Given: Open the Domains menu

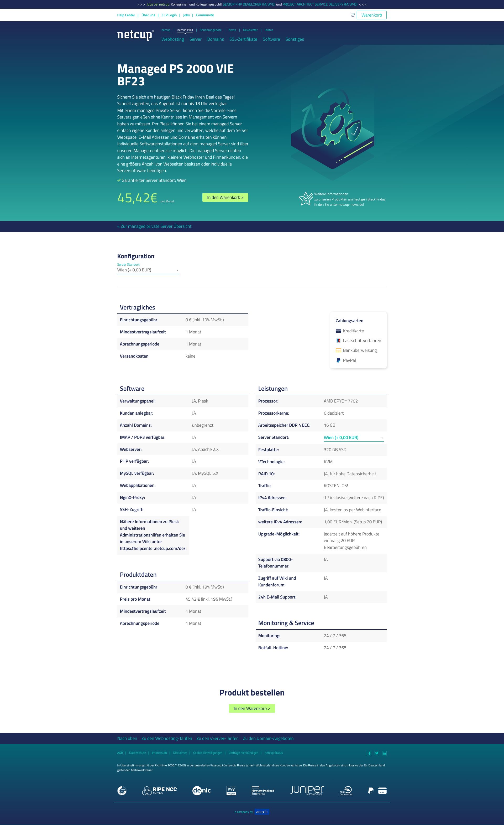Looking at the screenshot, I should pos(215,39).
